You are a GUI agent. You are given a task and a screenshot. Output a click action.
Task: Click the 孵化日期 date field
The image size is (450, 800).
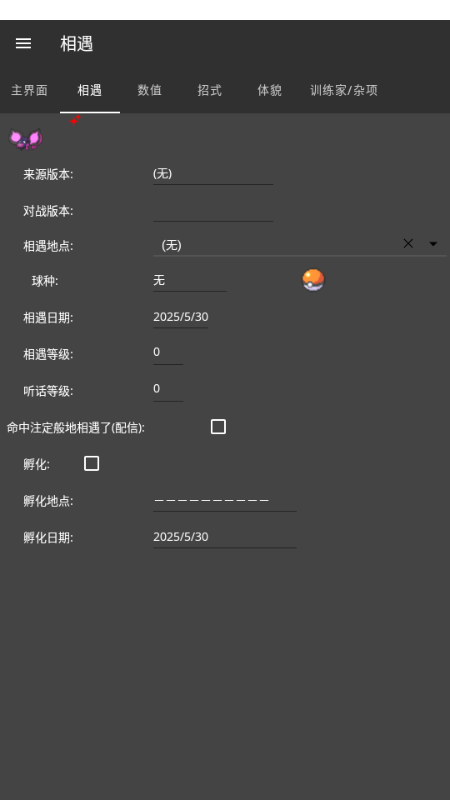(x=224, y=538)
